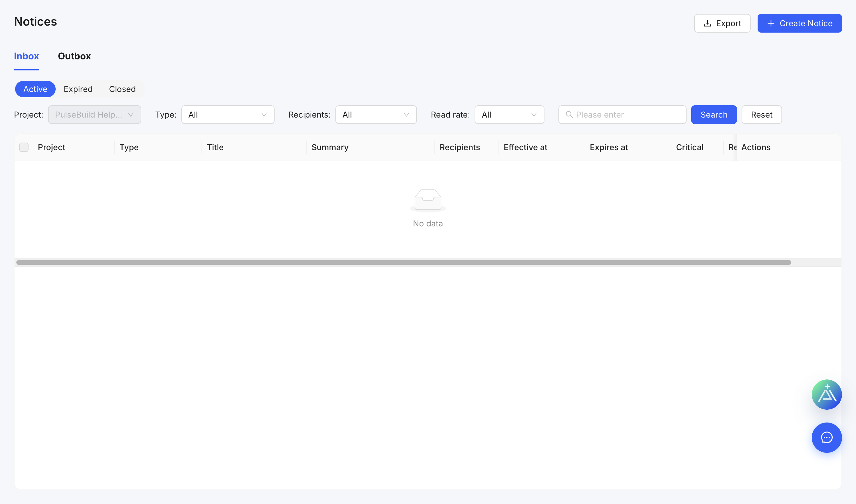Select the Active status filter

coord(35,89)
